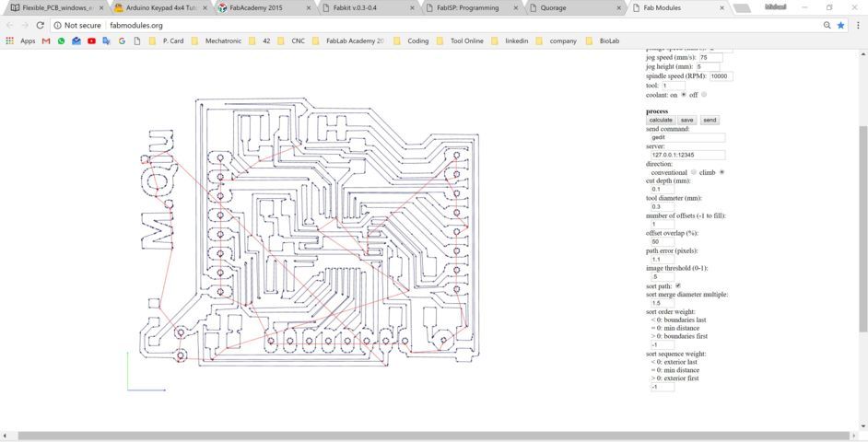The height and width of the screenshot is (442, 868).
Task: Open the Mechatronic bookmark folder
Action: coord(216,41)
